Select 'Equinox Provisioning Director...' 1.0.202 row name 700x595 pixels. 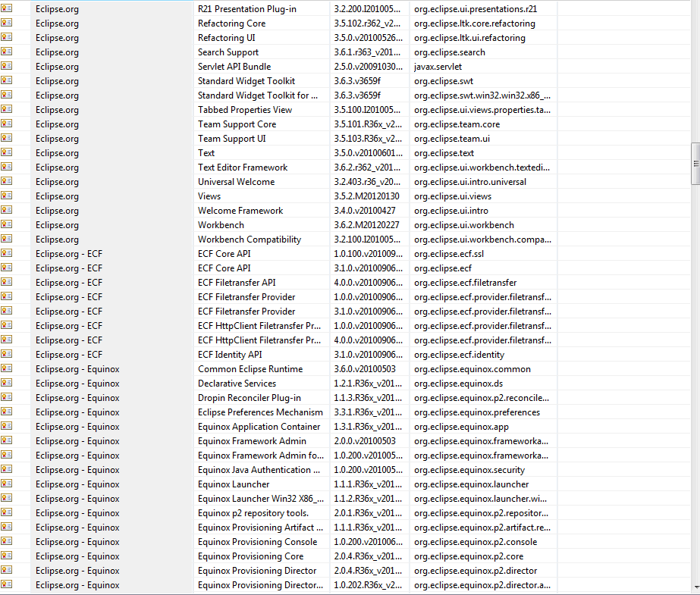tap(260, 585)
